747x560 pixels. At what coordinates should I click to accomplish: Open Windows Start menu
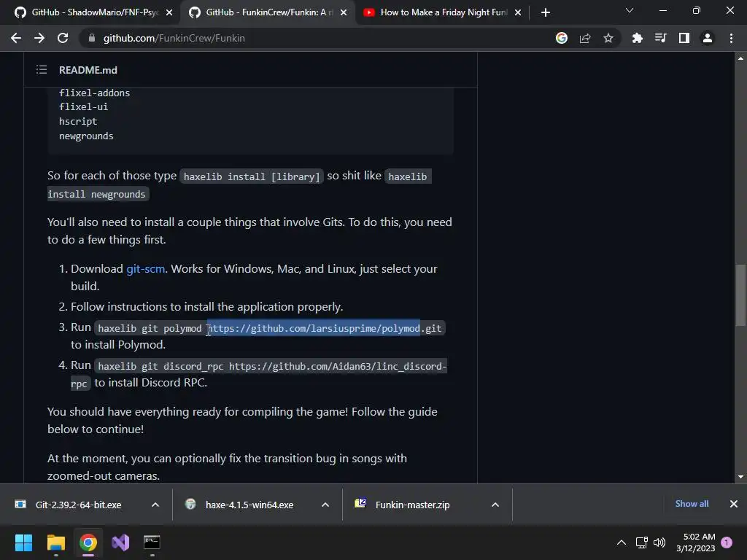(x=23, y=542)
